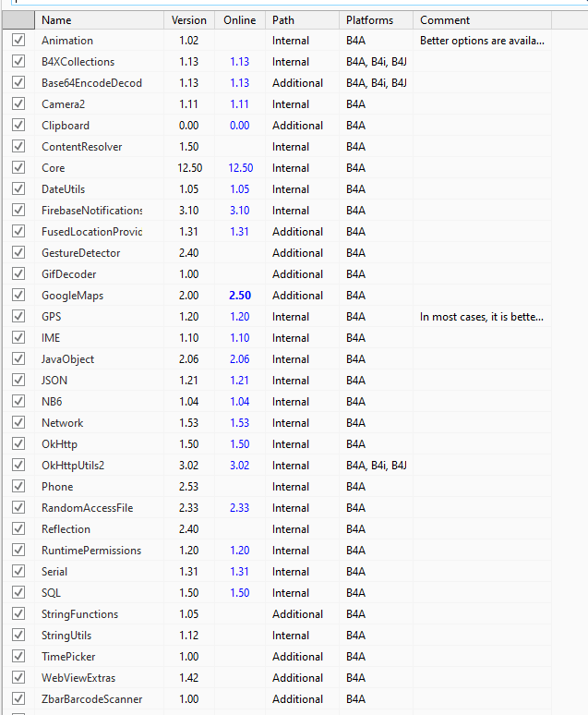The image size is (588, 715).
Task: Uncheck the SQL library checkbox
Action: (18, 593)
